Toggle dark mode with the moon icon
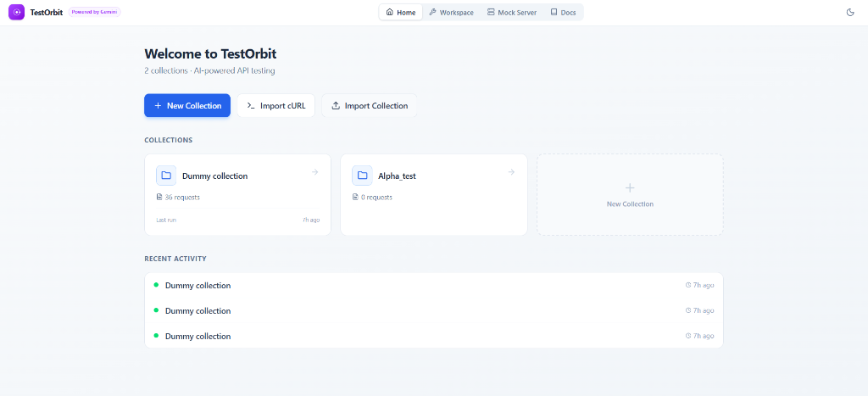 click(850, 12)
